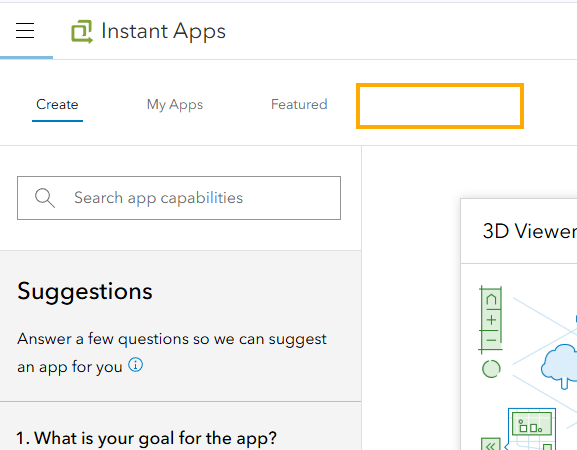Open the 3D Viewer card title
The width and height of the screenshot is (577, 450).
point(530,231)
